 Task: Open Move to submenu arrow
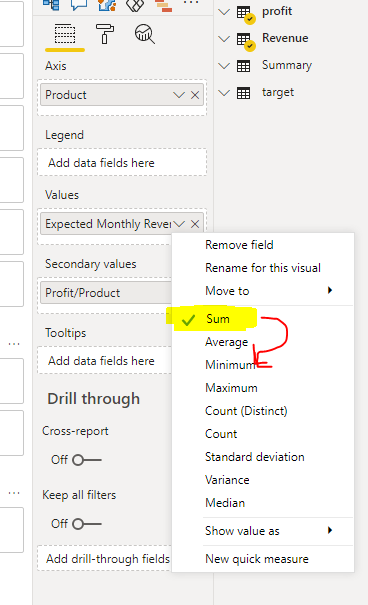[x=330, y=290]
